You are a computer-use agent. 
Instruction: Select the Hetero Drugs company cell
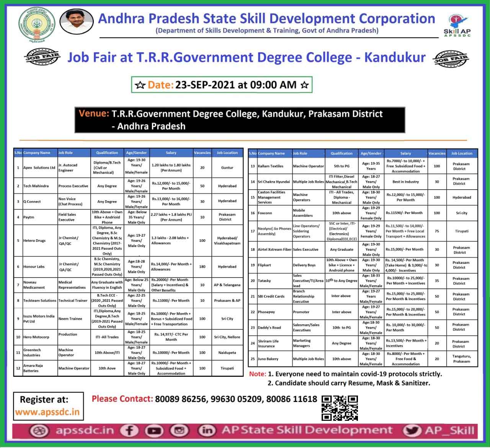tap(40, 240)
